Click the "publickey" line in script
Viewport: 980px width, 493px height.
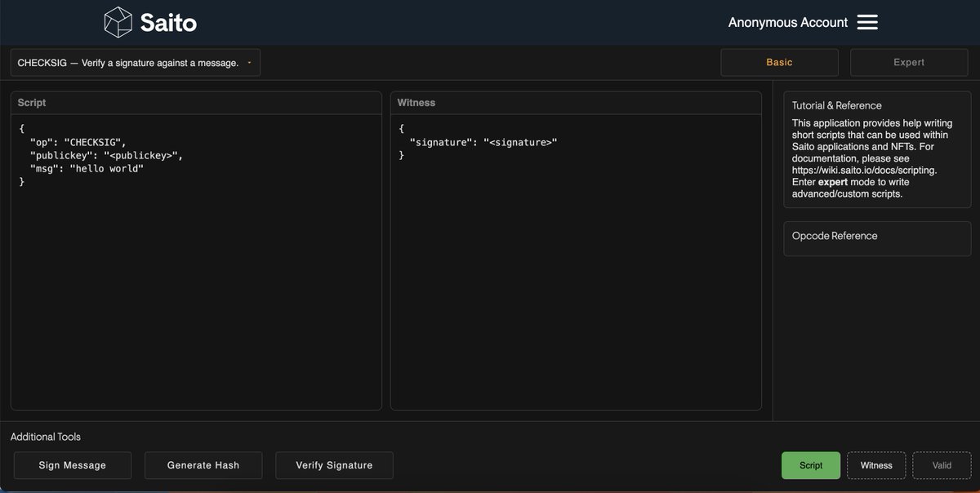(107, 155)
